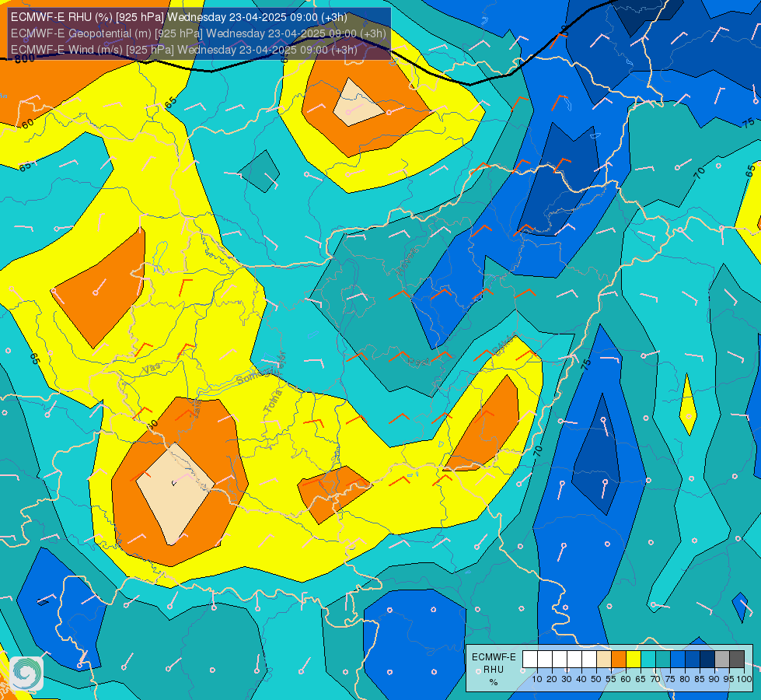Click the legend tick label 90
This screenshot has height=700, width=761.
click(714, 679)
